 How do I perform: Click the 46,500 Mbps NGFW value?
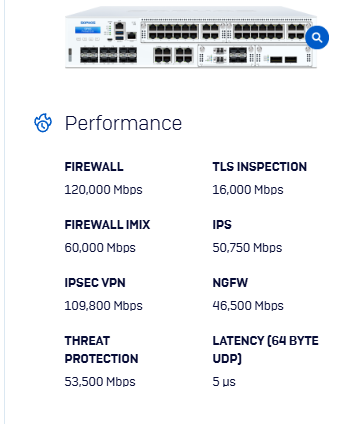click(x=248, y=306)
